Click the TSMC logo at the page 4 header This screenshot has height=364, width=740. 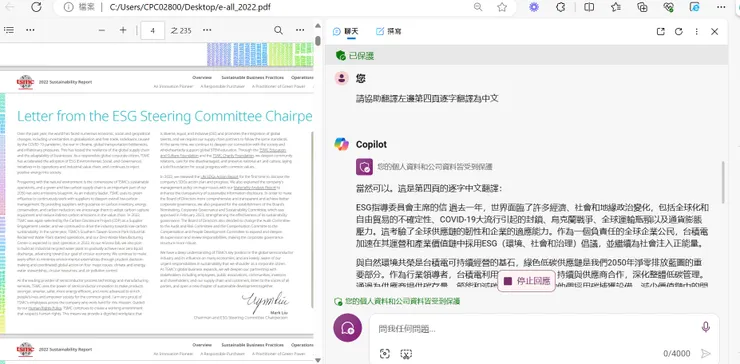coord(25,82)
